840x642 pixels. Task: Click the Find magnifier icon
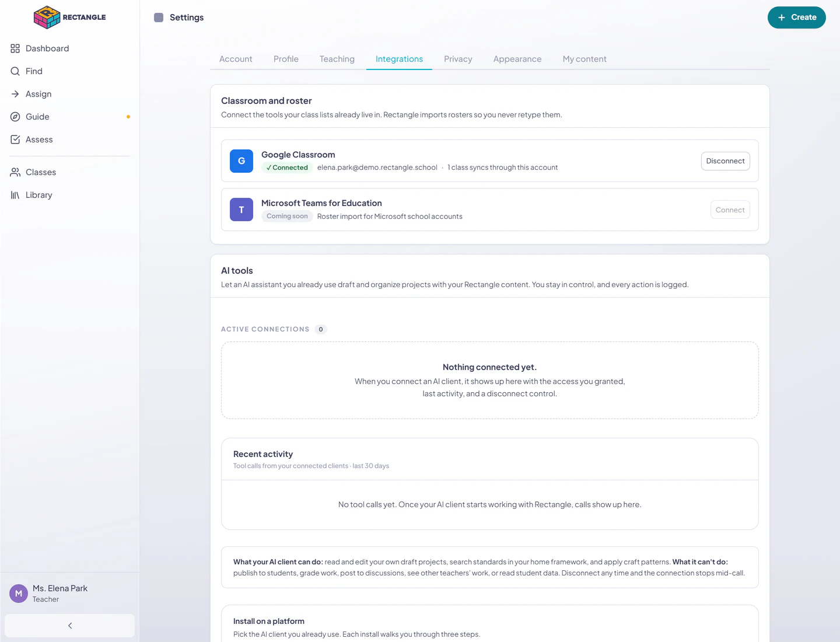15,71
